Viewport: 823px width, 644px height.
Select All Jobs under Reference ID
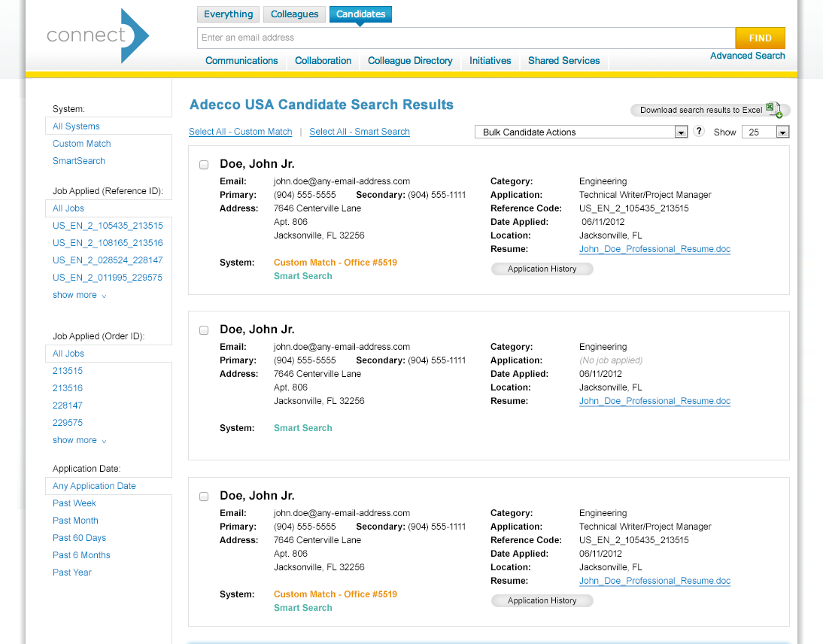pyautogui.click(x=68, y=208)
